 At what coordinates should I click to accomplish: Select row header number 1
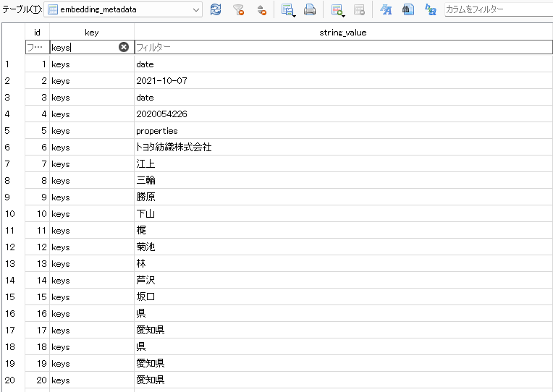pos(14,64)
